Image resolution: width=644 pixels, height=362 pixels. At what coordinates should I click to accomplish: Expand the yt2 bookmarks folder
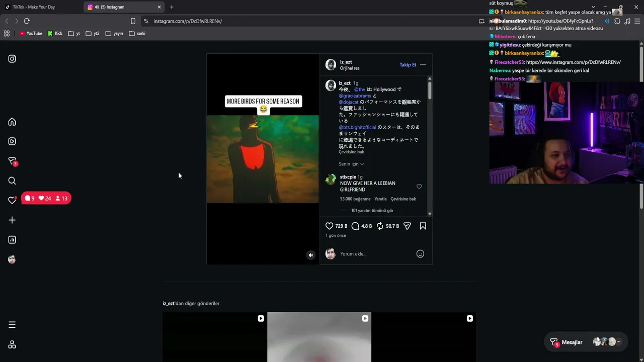tap(93, 34)
